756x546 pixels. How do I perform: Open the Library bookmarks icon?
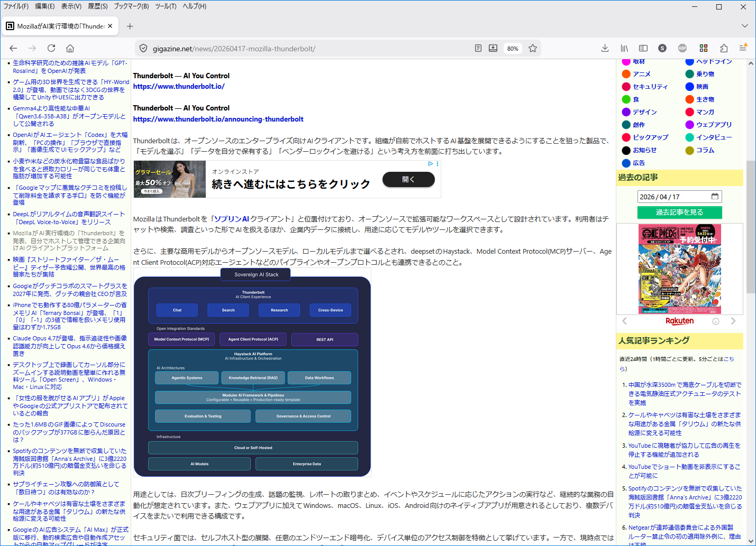(624, 48)
